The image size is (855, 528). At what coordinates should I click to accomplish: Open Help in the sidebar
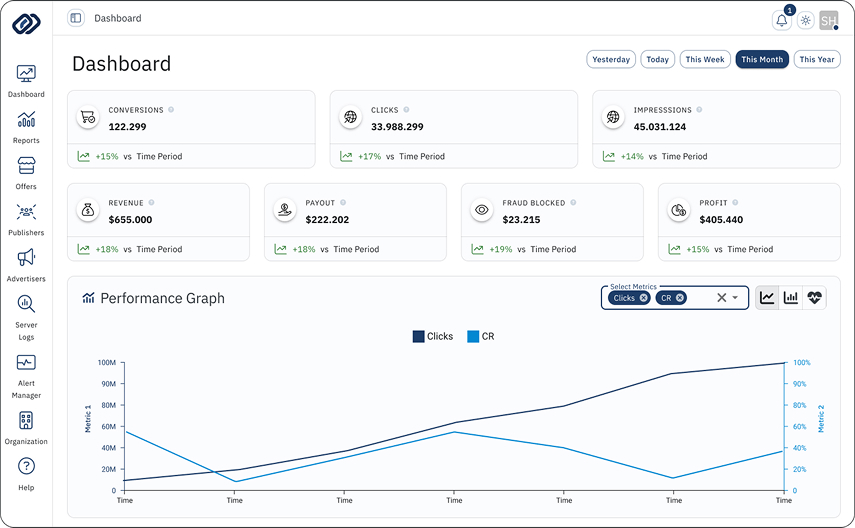[26, 472]
